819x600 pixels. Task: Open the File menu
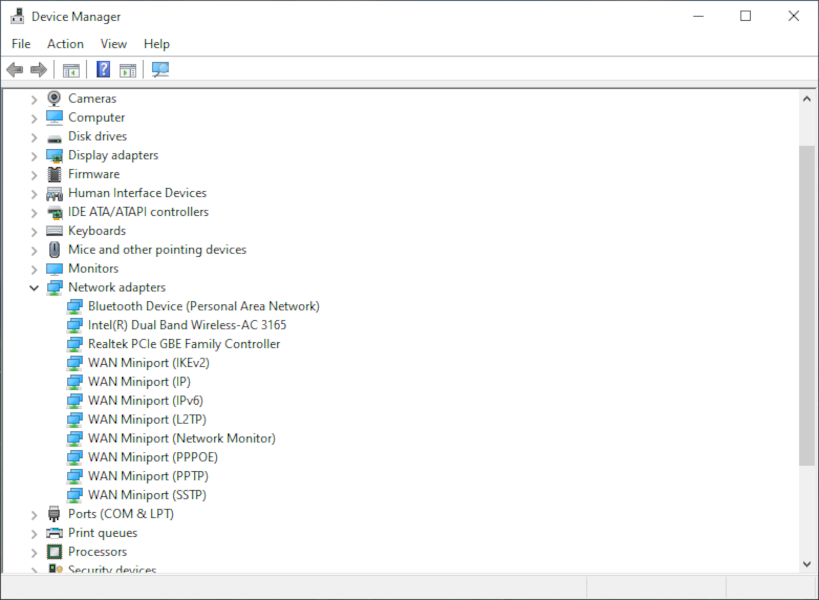coord(21,44)
